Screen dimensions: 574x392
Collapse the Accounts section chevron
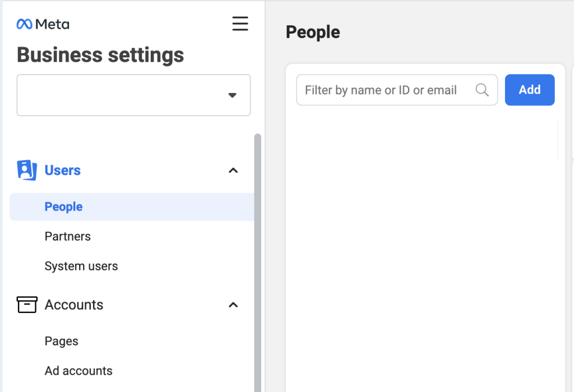tap(234, 305)
